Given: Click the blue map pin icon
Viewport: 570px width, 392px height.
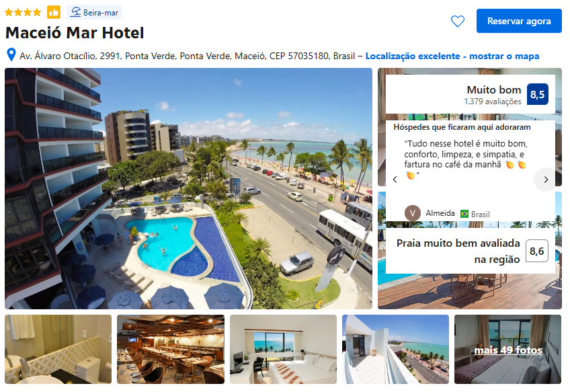Looking at the screenshot, I should point(11,55).
